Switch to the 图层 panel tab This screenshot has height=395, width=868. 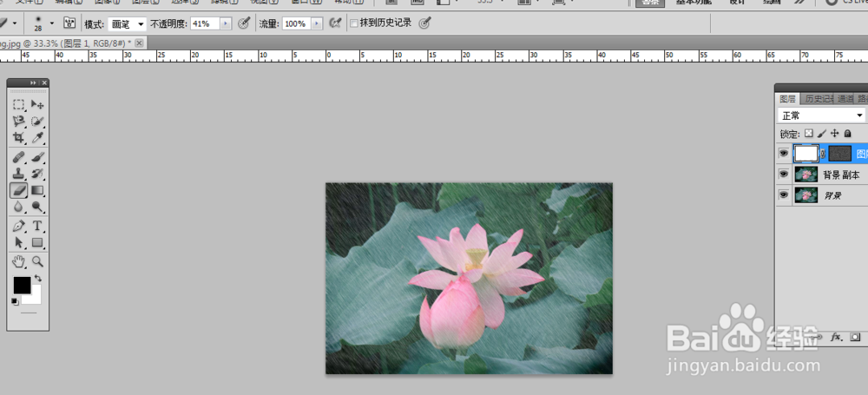(787, 99)
